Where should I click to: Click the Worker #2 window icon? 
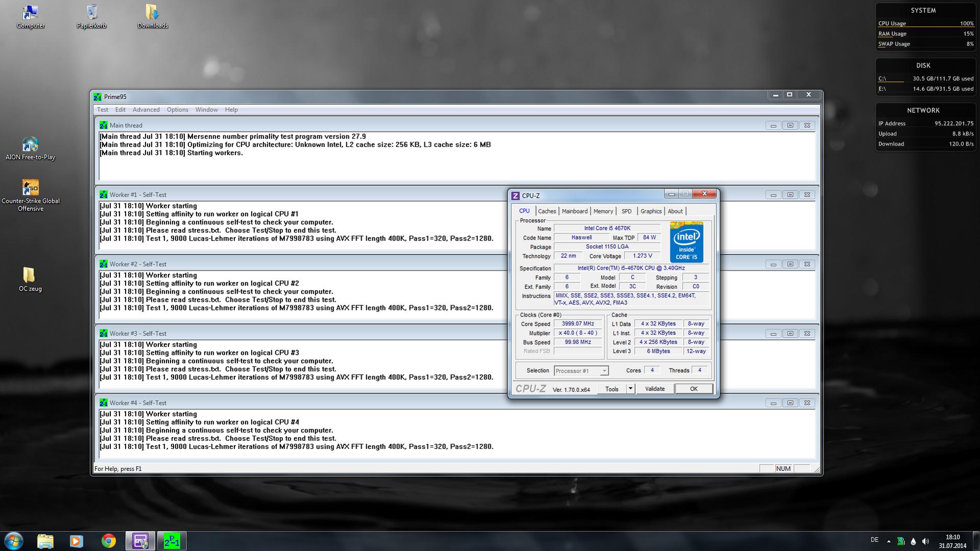coord(104,264)
